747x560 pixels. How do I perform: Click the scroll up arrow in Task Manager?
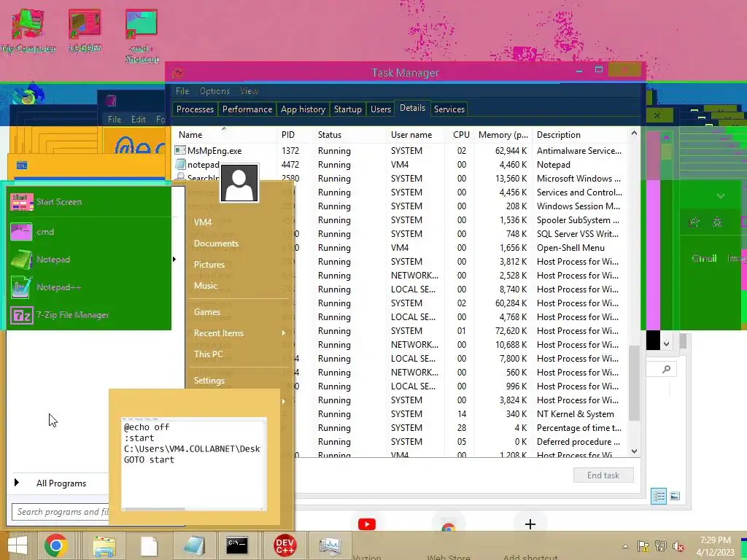pos(634,133)
